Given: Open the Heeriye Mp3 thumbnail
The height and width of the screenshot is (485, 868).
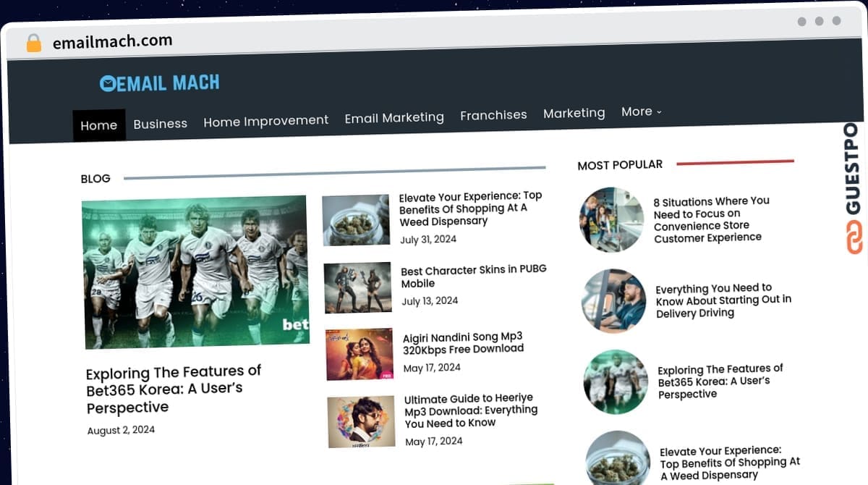Looking at the screenshot, I should (x=361, y=422).
